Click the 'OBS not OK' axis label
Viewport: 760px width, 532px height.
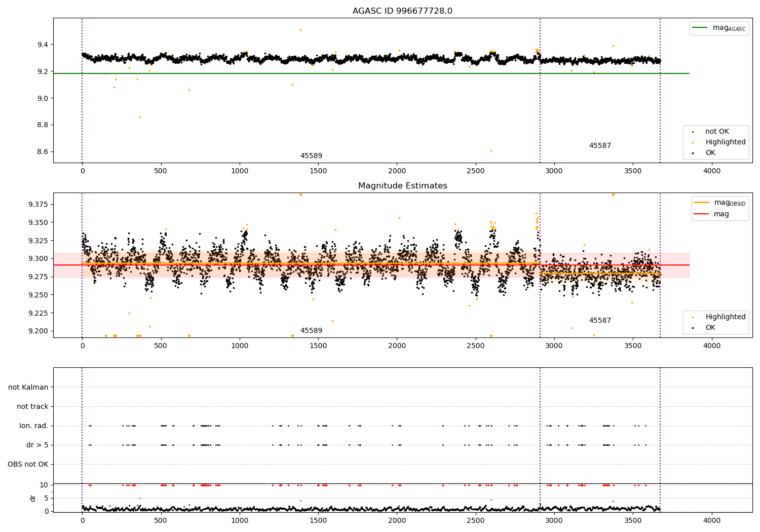tap(28, 465)
